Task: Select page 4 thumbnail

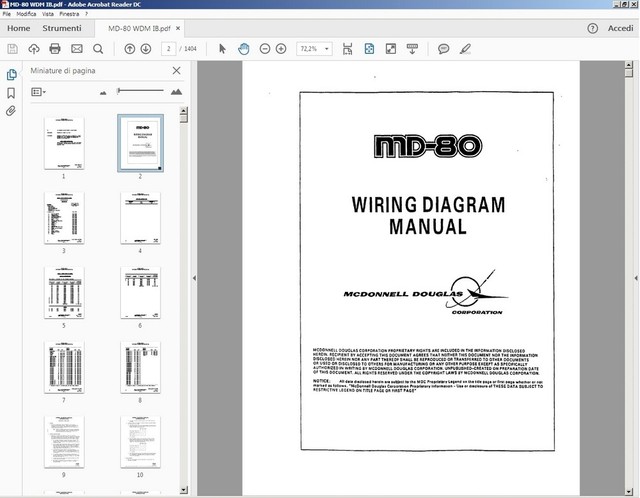Action: coord(140,218)
